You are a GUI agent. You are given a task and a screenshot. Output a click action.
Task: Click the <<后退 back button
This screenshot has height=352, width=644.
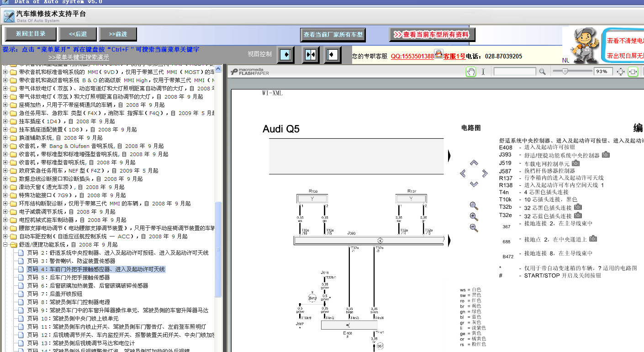(78, 34)
